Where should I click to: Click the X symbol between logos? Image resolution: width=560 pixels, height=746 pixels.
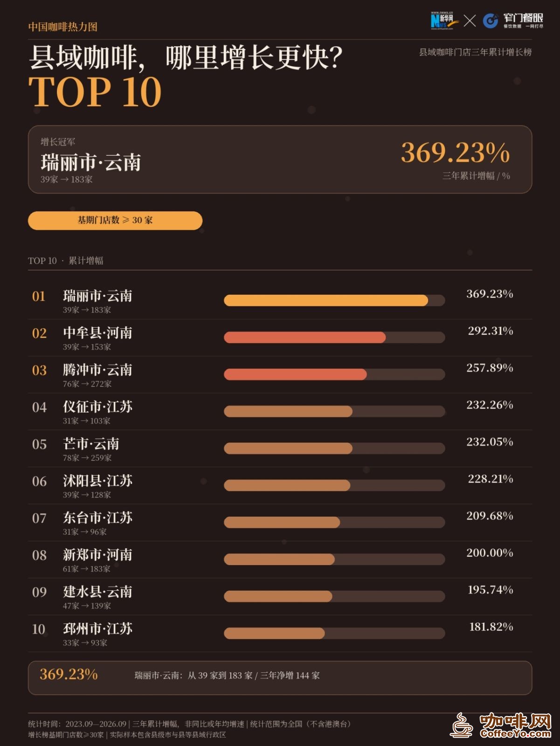(470, 21)
